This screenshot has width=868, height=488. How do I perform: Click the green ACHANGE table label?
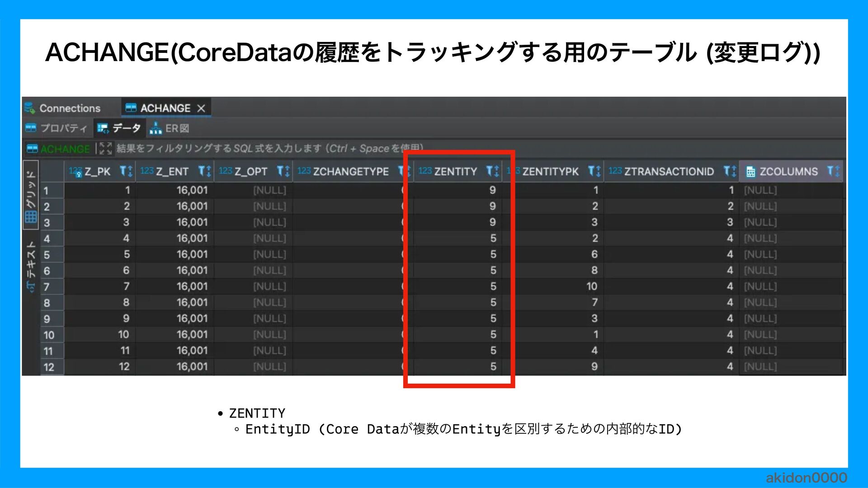[x=65, y=149]
